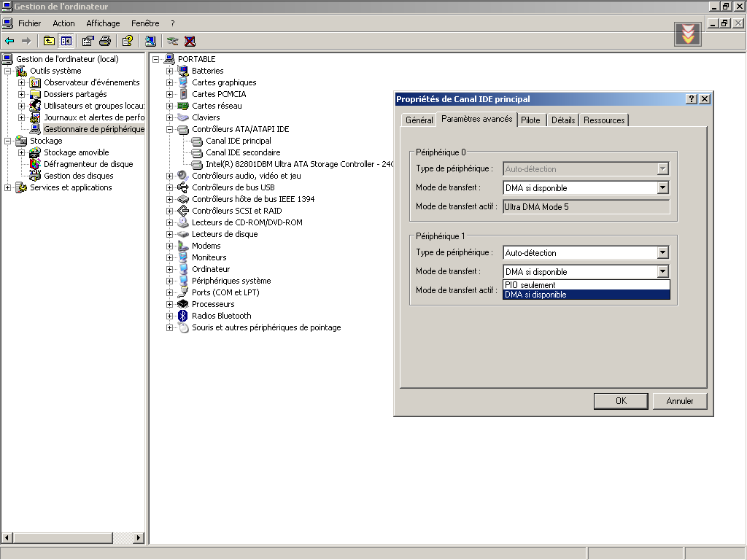Switch to the Ressources tab

[x=603, y=120]
